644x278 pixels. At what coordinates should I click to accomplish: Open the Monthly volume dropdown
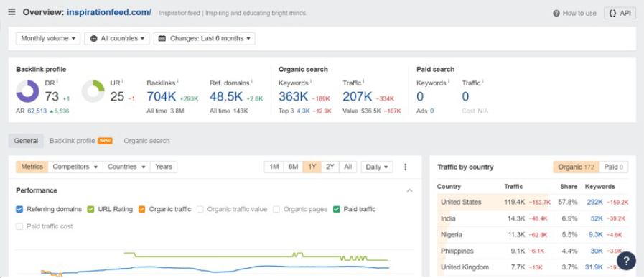pyautogui.click(x=48, y=38)
